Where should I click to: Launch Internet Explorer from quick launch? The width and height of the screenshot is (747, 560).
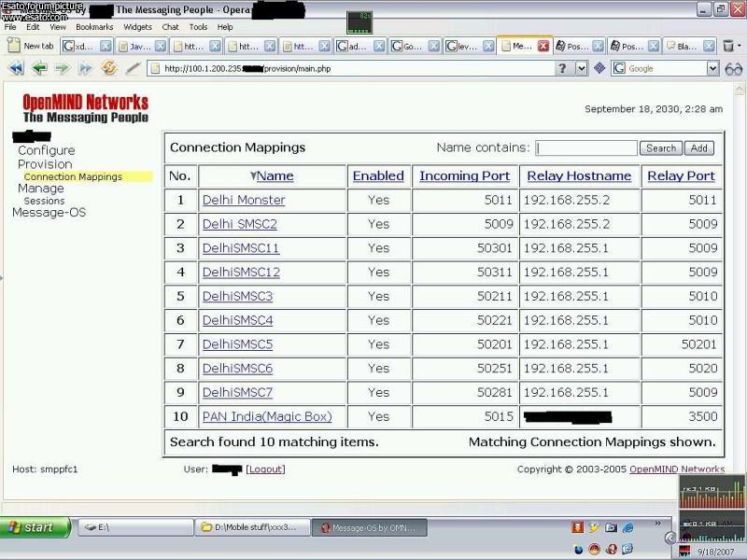(627, 527)
